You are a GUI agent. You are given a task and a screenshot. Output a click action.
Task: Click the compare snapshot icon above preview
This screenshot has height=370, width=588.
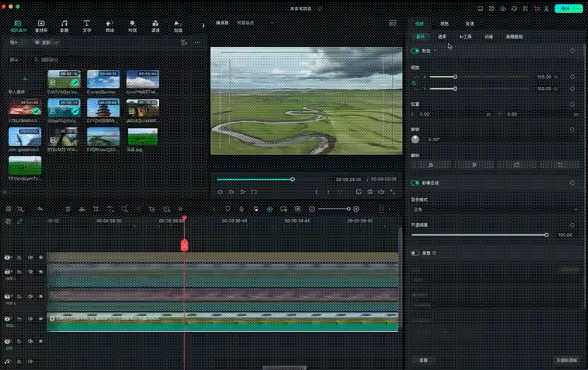click(x=392, y=23)
